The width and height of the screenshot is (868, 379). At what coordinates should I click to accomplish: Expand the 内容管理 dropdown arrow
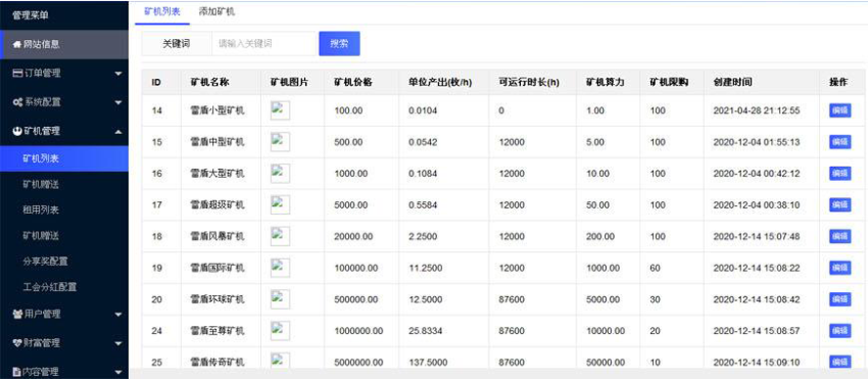pyautogui.click(x=118, y=372)
